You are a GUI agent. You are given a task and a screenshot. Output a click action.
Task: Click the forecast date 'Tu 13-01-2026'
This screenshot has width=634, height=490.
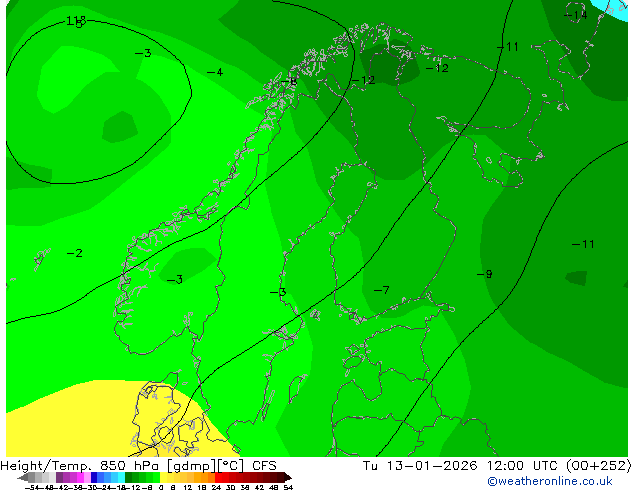coord(420,465)
